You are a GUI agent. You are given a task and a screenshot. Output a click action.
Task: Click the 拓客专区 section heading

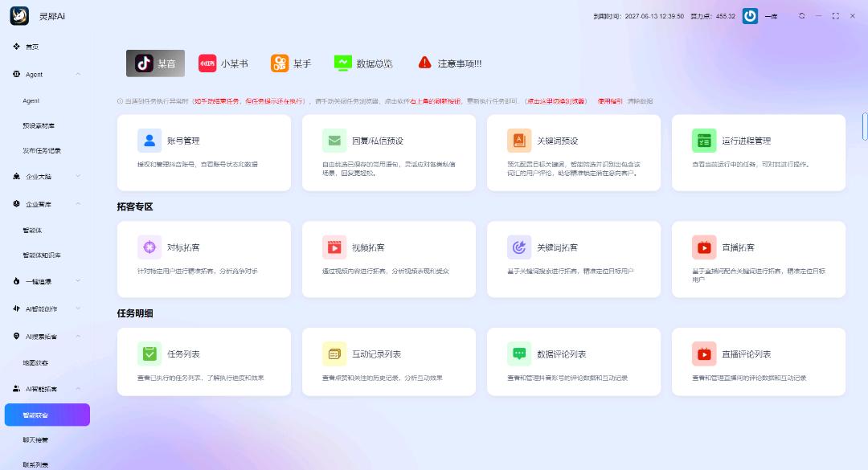tap(135, 206)
